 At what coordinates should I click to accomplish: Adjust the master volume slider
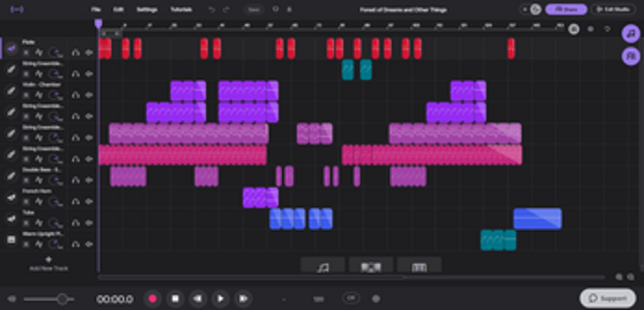click(49, 299)
